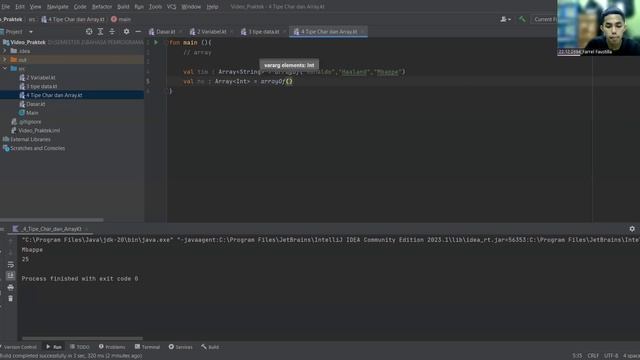640x360 pixels.
Task: Close the Dasar.kt editor tab
Action: click(180, 31)
